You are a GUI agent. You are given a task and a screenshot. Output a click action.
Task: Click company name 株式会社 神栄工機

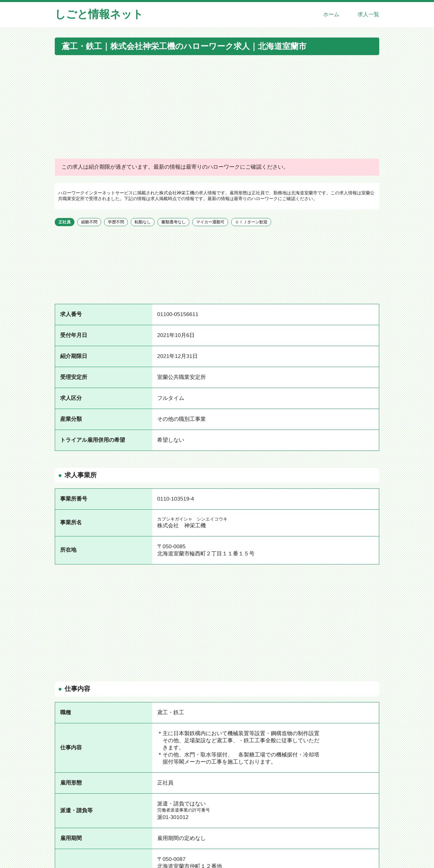pyautogui.click(x=182, y=526)
